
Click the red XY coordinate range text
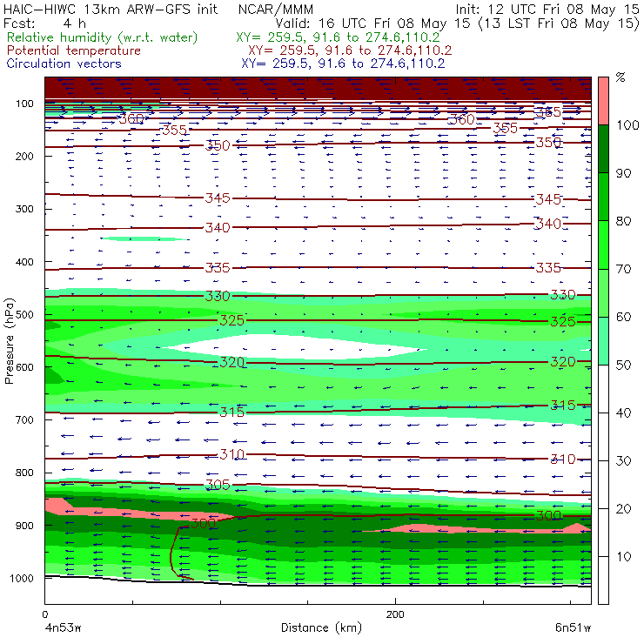click(x=350, y=50)
